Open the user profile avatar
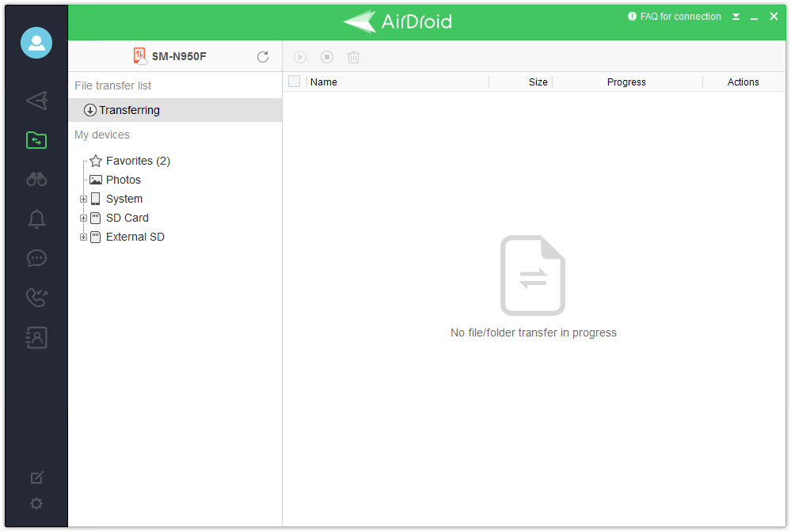 tap(36, 43)
